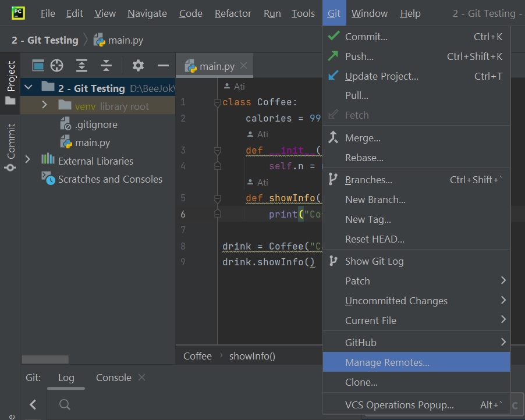Collapse the '2 - Git Testing' project root
Screen dimensions: 525x420
pyautogui.click(x=28, y=87)
